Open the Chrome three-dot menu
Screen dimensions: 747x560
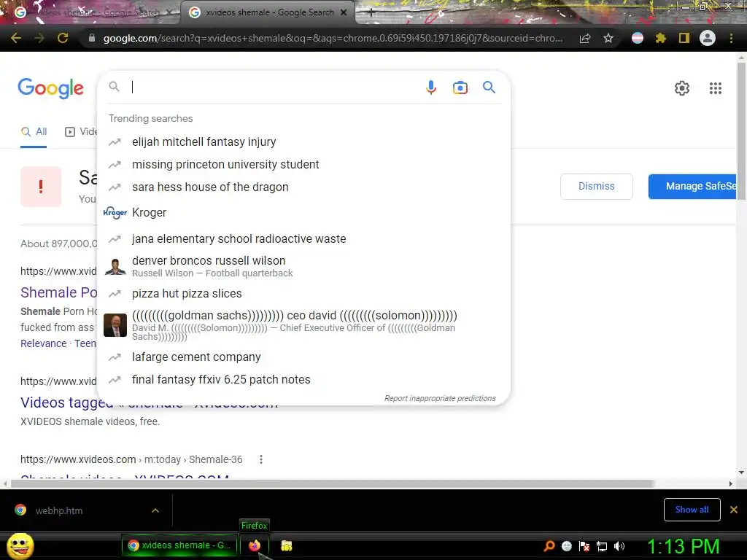click(x=731, y=38)
